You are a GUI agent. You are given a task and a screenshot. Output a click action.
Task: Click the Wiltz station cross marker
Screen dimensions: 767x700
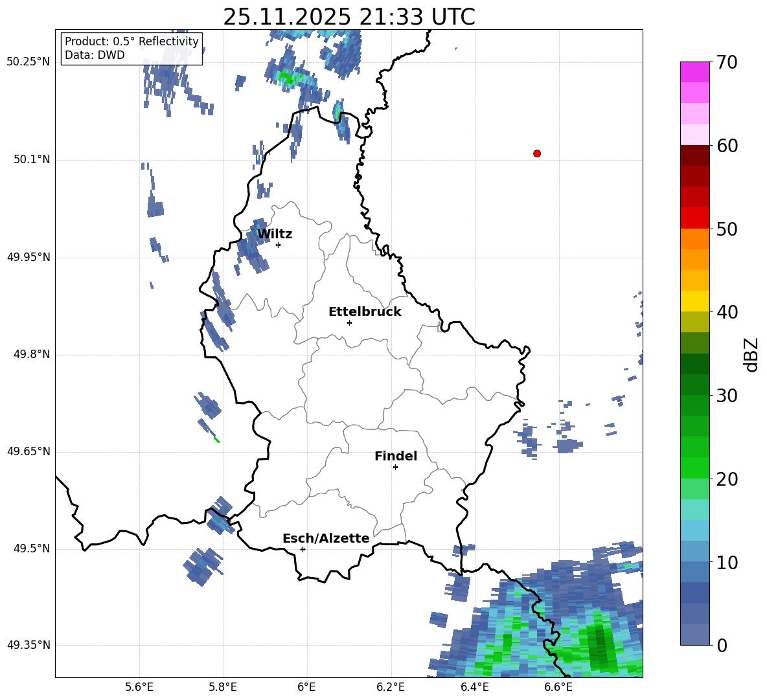[279, 245]
